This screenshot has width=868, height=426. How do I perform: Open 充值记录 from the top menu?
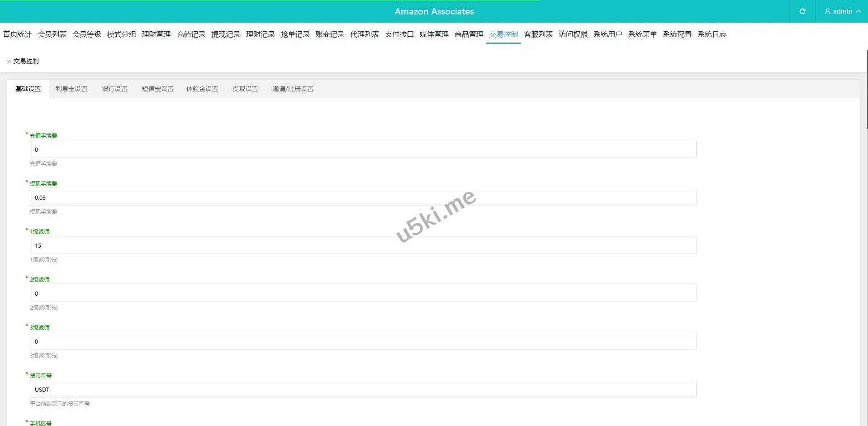point(191,34)
